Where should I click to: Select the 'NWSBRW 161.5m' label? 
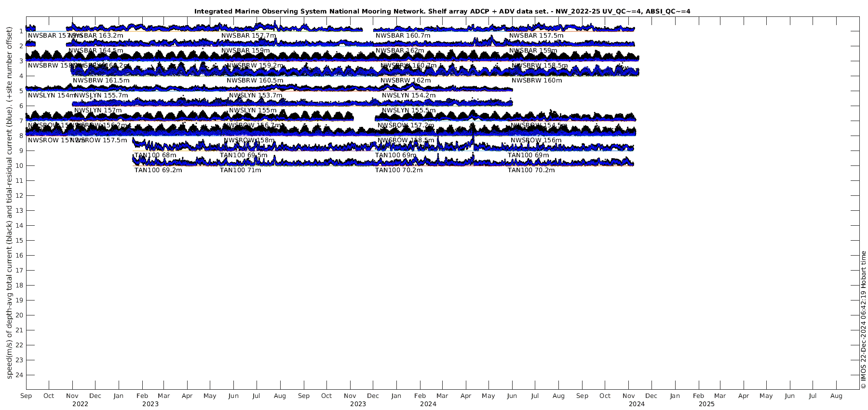[x=101, y=81]
